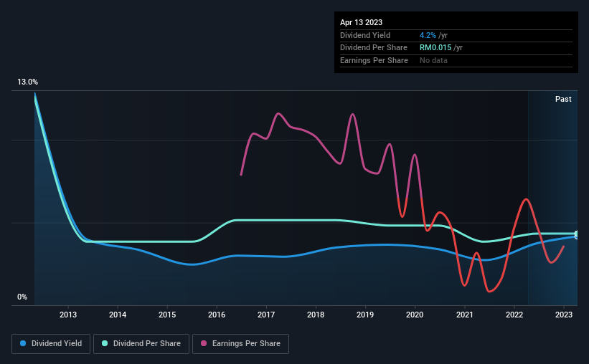Click the RM0.015 Dividend Per Share value

435,48
